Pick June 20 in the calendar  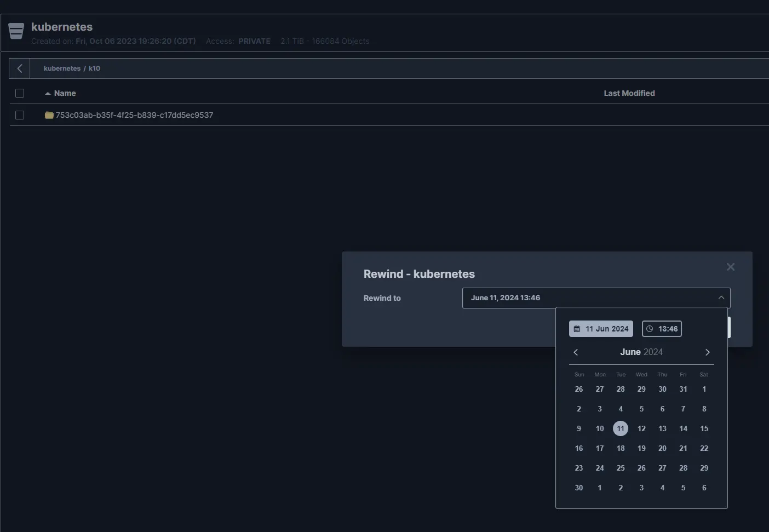coord(662,448)
